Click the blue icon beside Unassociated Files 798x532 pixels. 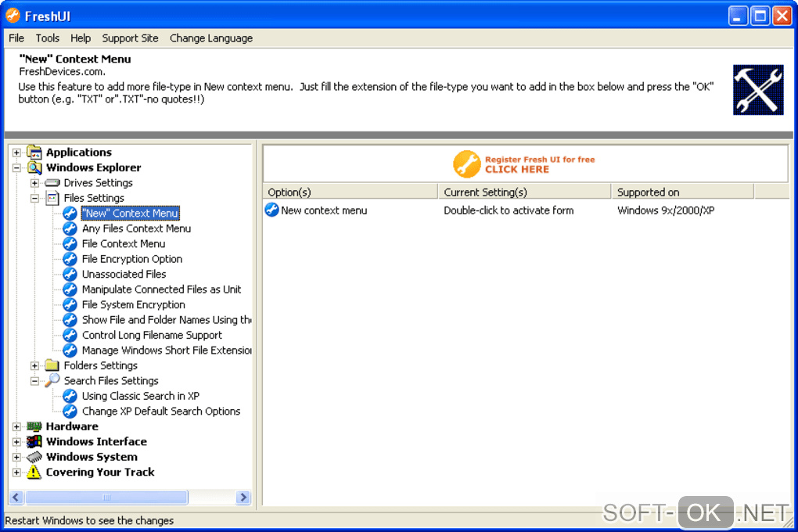click(70, 275)
